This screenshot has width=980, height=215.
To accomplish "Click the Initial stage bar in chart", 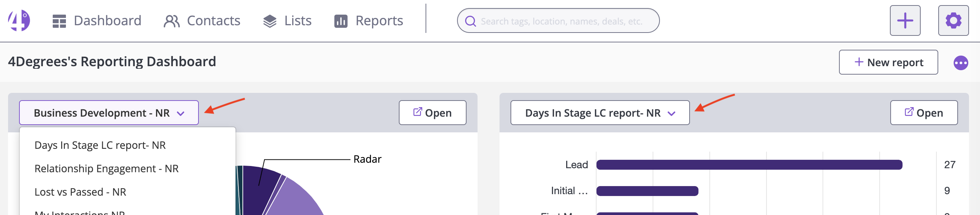I will click(x=647, y=191).
